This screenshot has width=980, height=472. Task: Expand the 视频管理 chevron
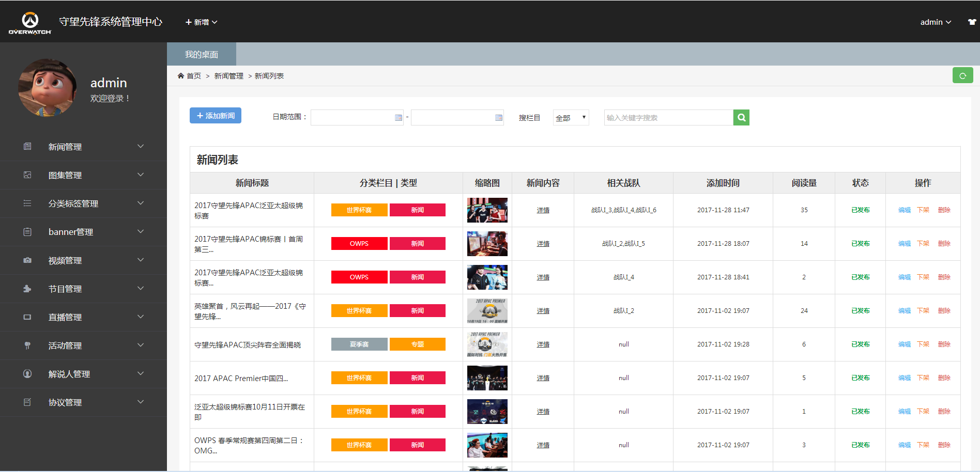point(141,260)
